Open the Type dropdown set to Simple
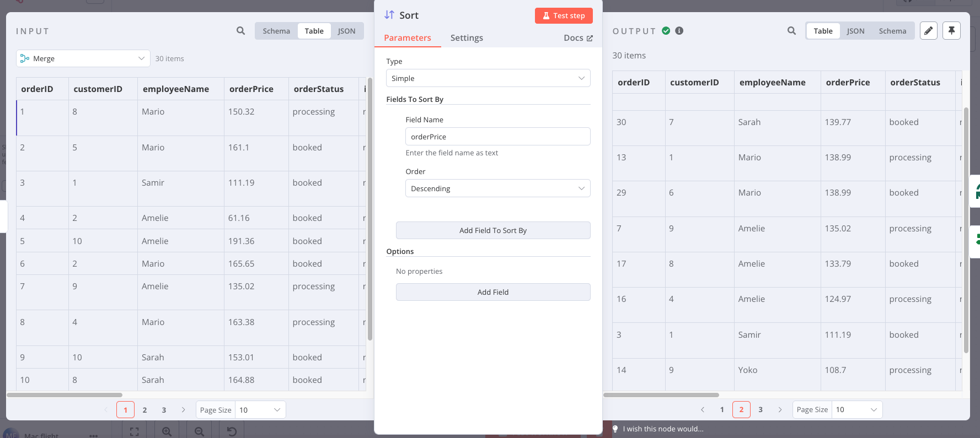980x438 pixels. [x=488, y=78]
